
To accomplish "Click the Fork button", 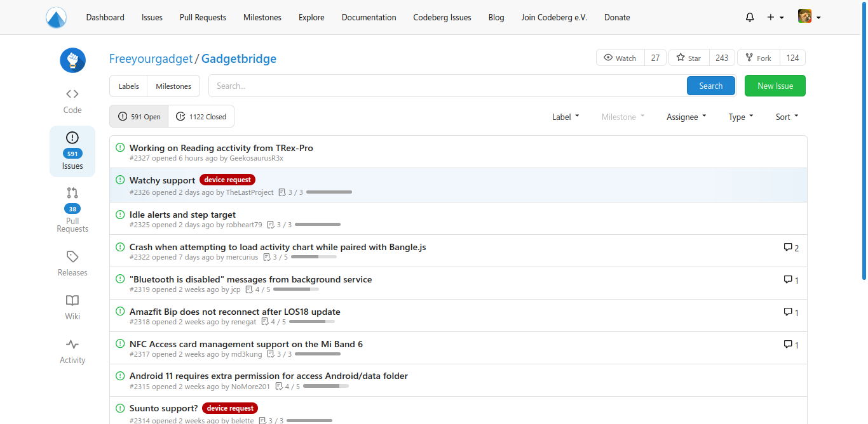I will (x=759, y=58).
